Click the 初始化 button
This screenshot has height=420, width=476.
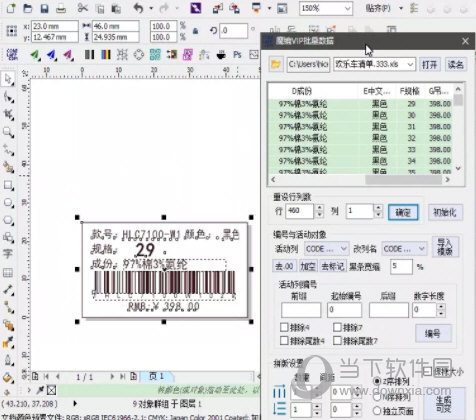pyautogui.click(x=445, y=212)
